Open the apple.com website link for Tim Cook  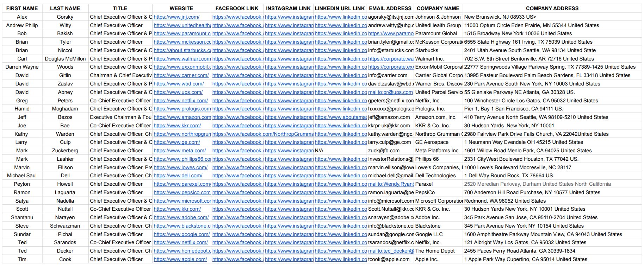(180, 259)
